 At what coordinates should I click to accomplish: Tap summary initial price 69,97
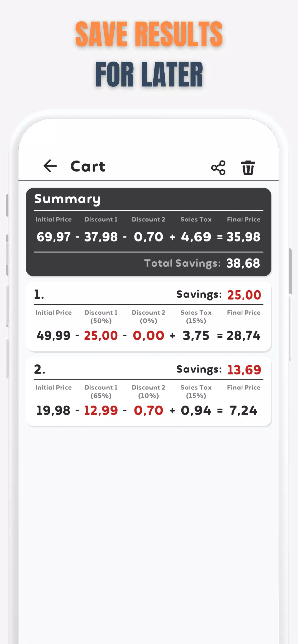53,237
